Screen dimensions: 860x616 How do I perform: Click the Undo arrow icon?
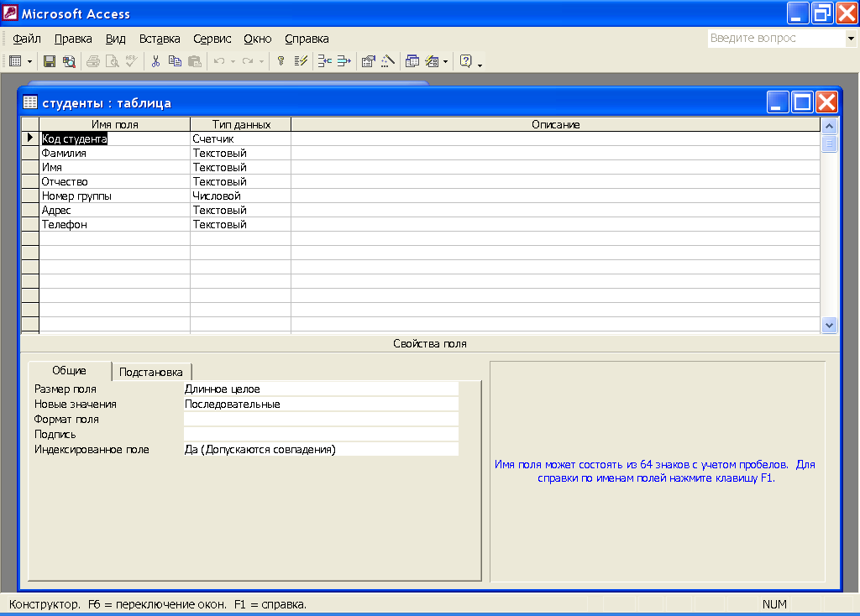tap(219, 61)
